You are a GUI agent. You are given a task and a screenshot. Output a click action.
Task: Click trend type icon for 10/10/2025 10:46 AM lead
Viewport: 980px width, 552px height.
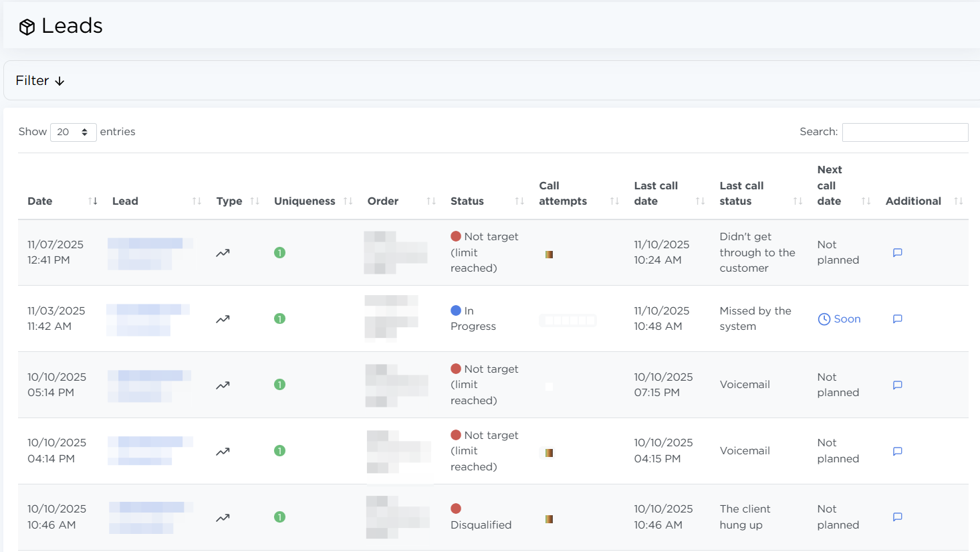[x=223, y=517]
